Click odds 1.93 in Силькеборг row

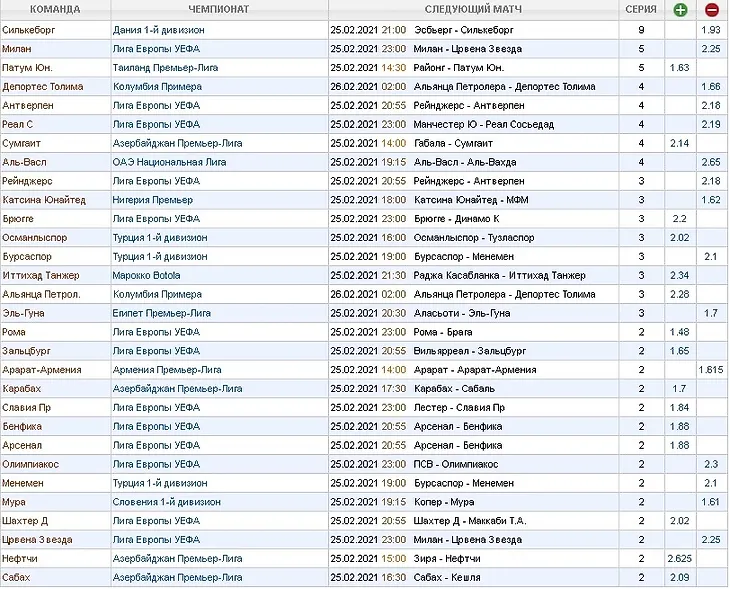pos(711,30)
